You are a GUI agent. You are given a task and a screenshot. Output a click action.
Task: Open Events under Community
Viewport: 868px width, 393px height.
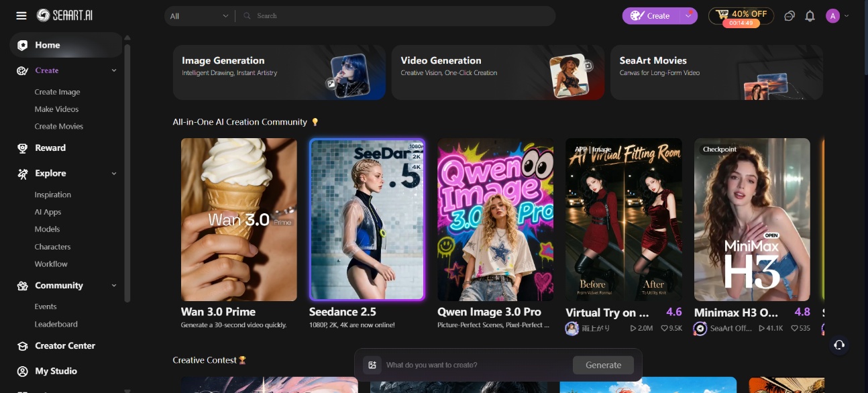pos(46,306)
